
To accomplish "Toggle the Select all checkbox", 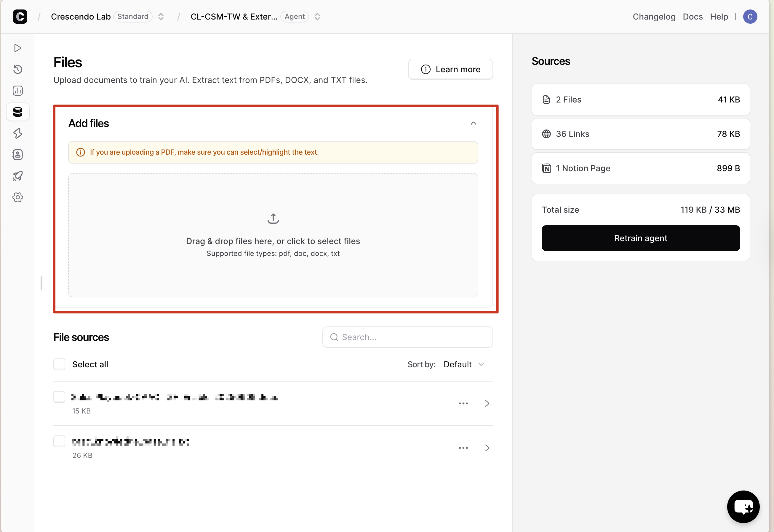I will pyautogui.click(x=59, y=364).
